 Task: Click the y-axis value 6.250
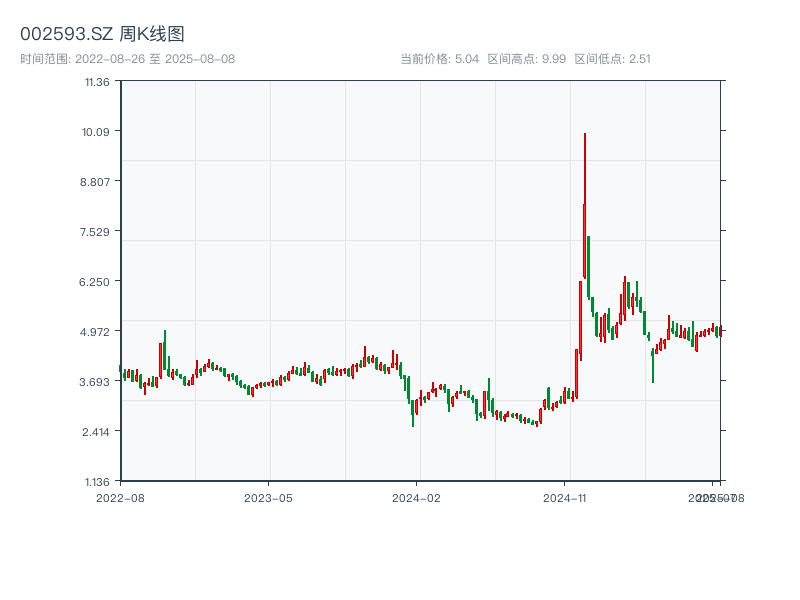(94, 282)
